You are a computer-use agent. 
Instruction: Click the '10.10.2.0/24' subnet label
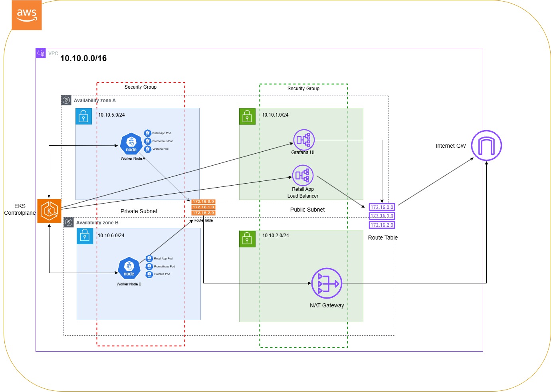(x=275, y=236)
